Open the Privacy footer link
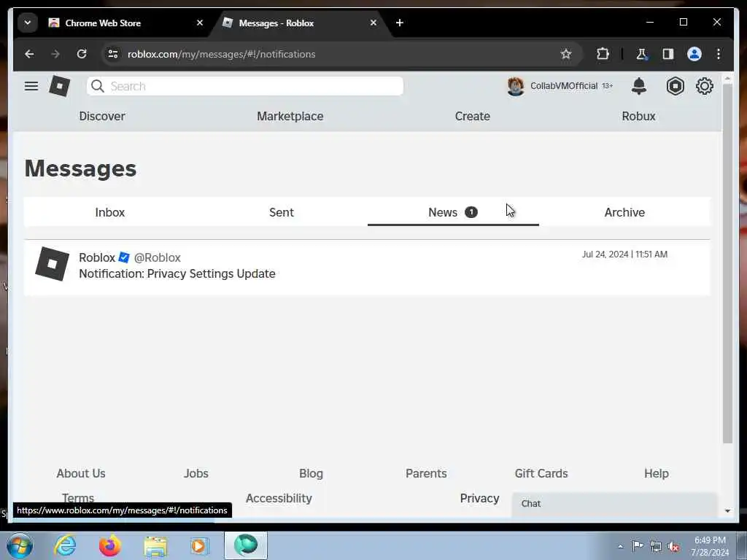 pyautogui.click(x=480, y=498)
